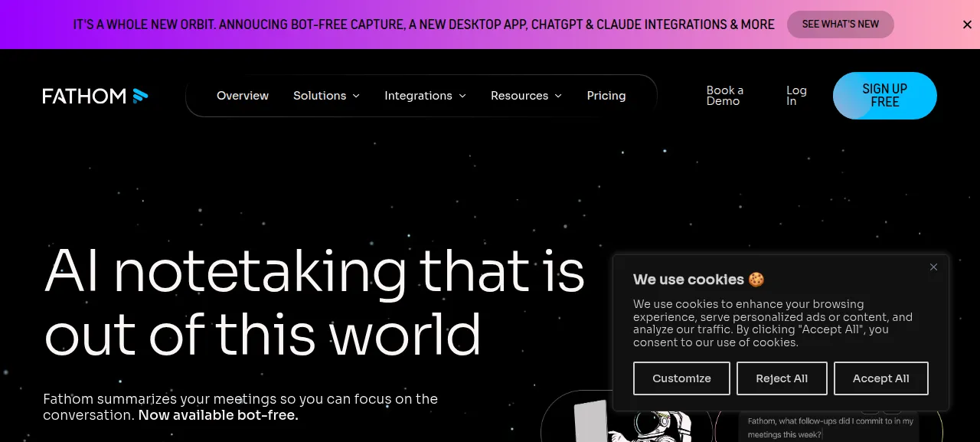Click the Fathom chat prompt preview card
The height and width of the screenshot is (442, 980).
tap(830, 425)
